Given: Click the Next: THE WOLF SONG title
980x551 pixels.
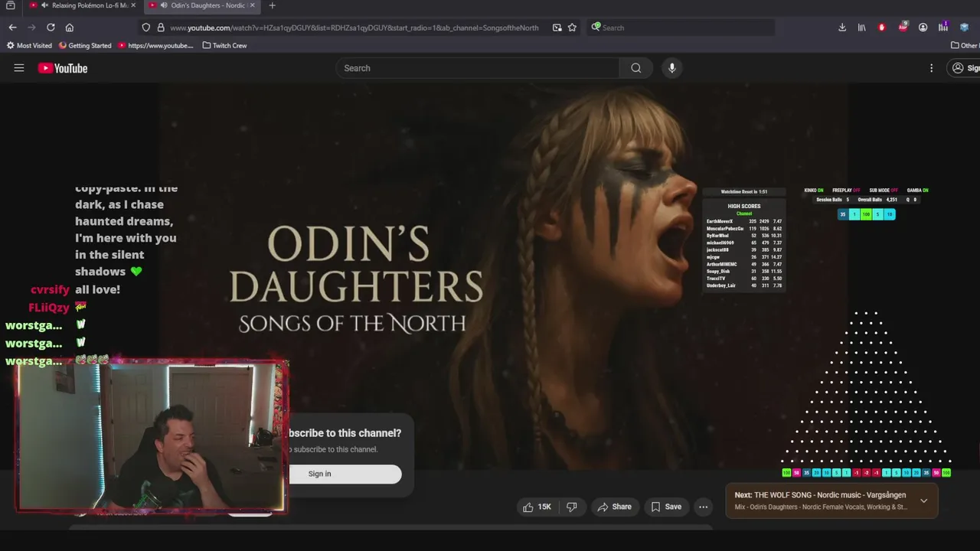Looking at the screenshot, I should 820,495.
